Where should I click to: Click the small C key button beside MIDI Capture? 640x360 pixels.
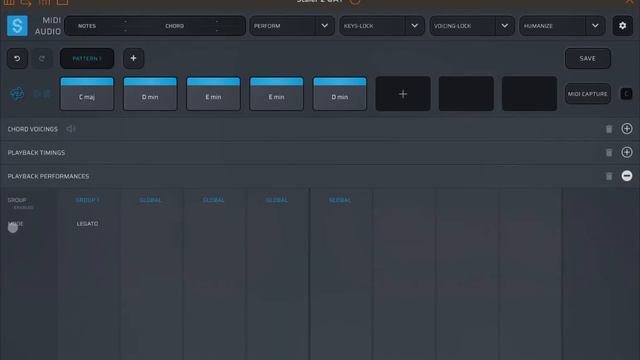pyautogui.click(x=626, y=94)
